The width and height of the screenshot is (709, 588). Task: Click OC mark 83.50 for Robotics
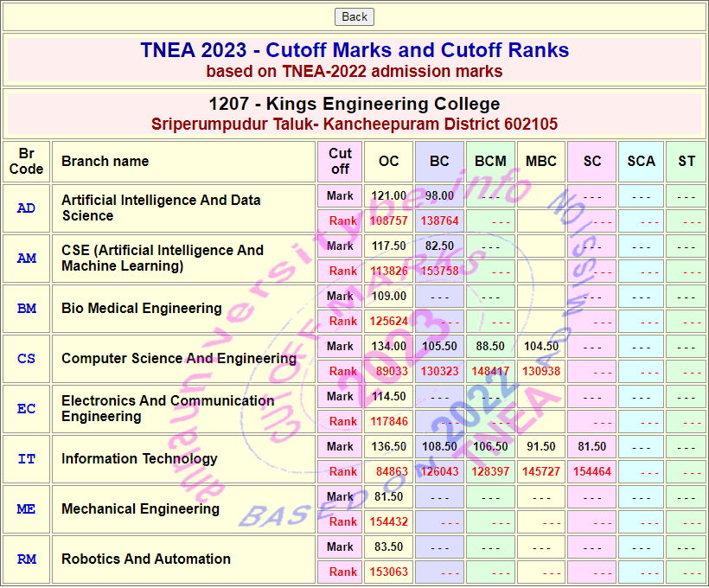click(x=388, y=547)
